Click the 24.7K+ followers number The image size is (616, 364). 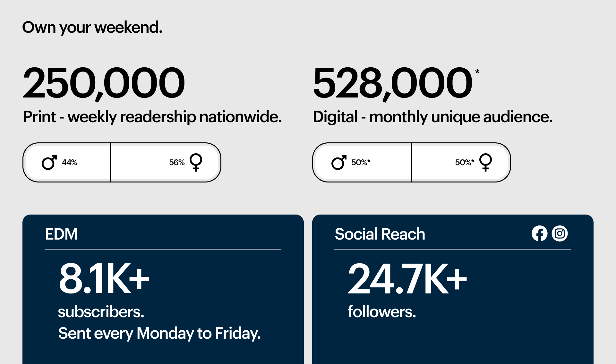[x=407, y=278]
